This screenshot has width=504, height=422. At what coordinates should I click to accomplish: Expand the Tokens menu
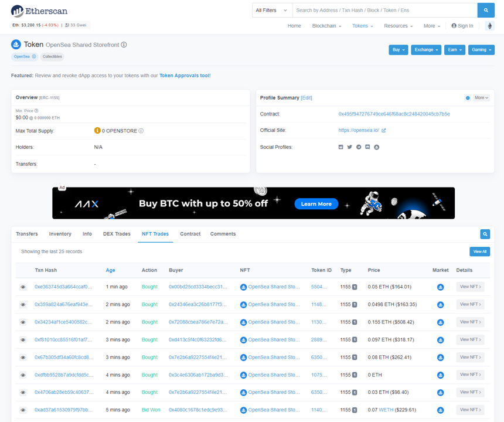point(363,26)
